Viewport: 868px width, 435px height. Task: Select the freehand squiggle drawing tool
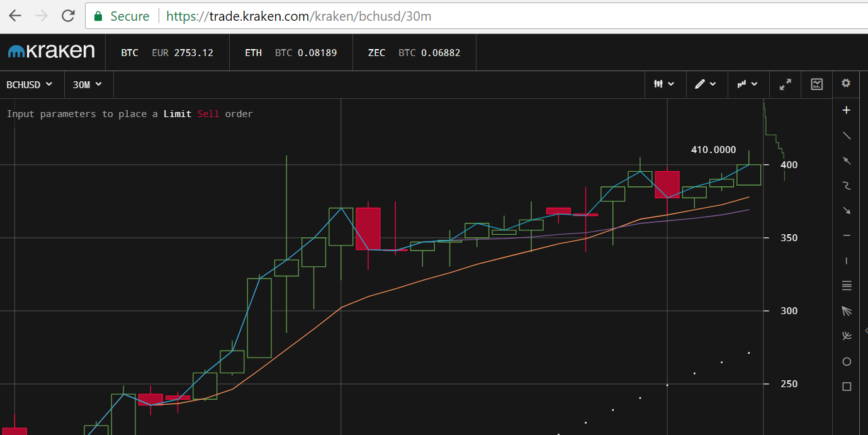(x=847, y=186)
